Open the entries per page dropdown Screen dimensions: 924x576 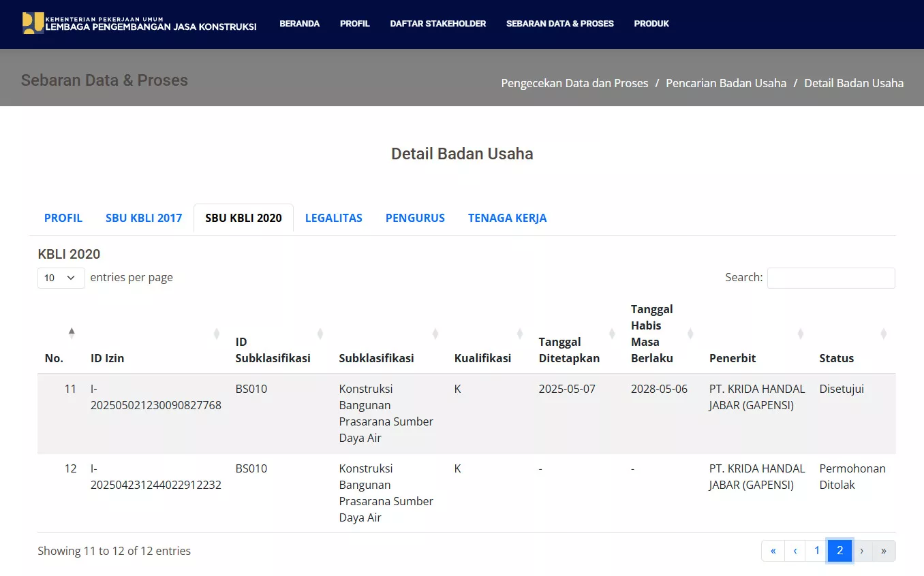[61, 278]
